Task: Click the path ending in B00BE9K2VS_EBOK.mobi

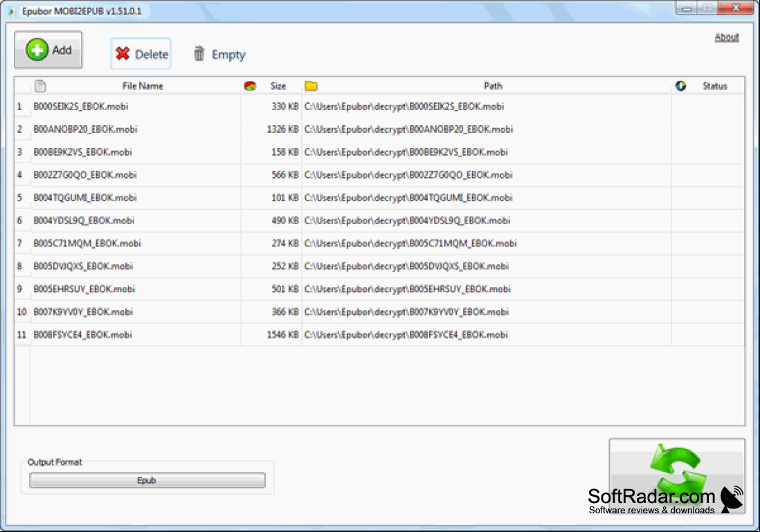Action: pyautogui.click(x=406, y=152)
